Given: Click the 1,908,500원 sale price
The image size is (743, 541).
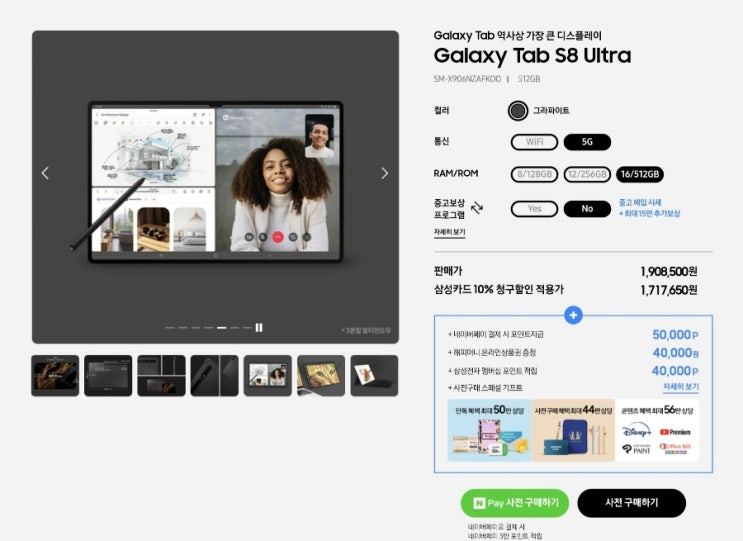Looking at the screenshot, I should click(x=669, y=271).
